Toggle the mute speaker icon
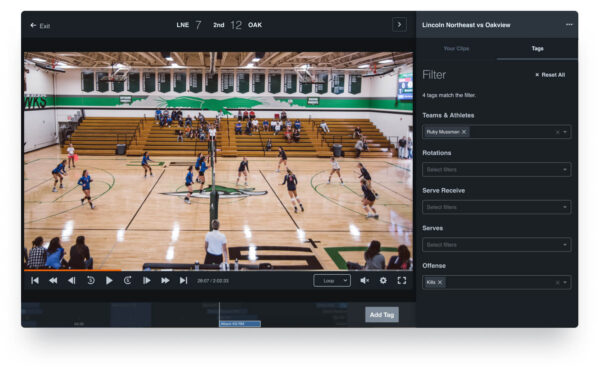600x375 pixels. coord(365,280)
